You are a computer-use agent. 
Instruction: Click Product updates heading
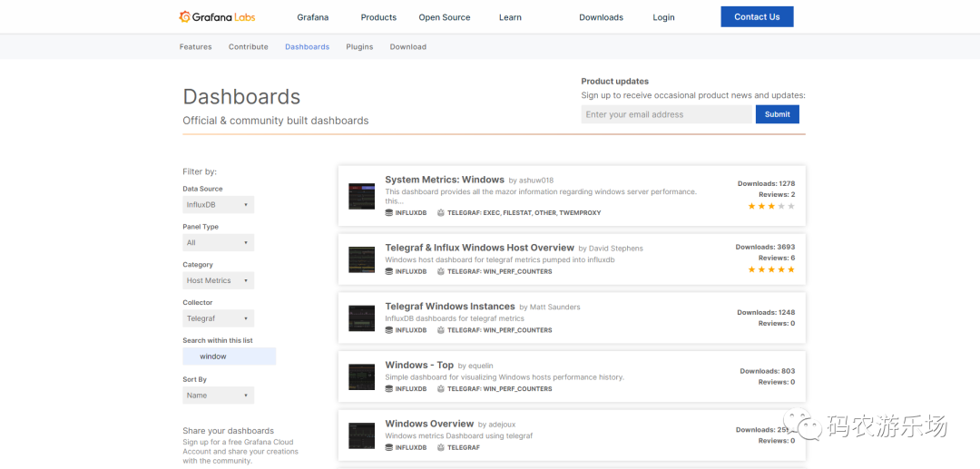point(615,81)
